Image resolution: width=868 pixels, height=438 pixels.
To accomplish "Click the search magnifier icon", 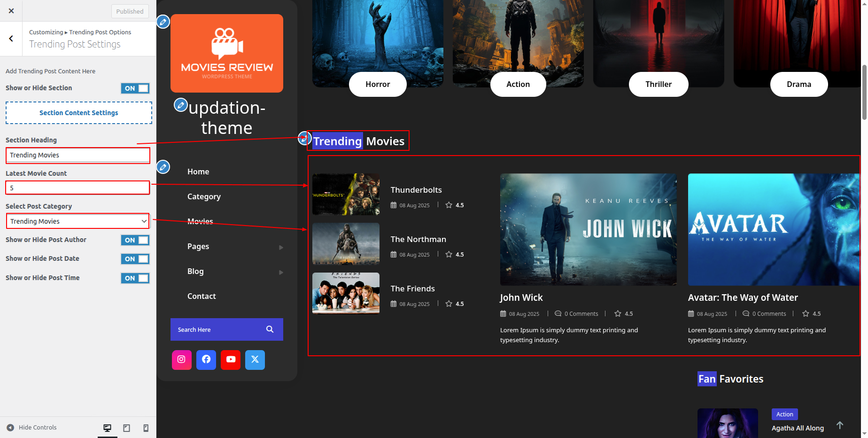I will coord(270,329).
